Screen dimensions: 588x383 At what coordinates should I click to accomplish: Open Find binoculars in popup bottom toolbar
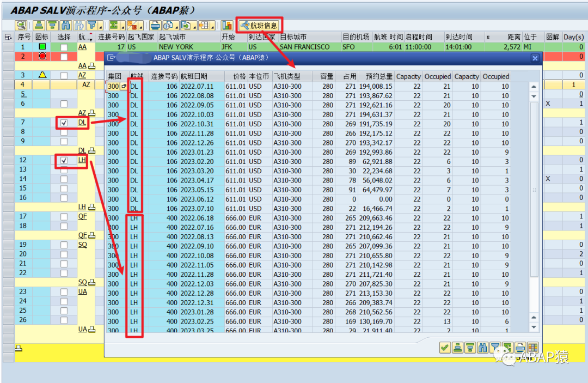tap(482, 348)
